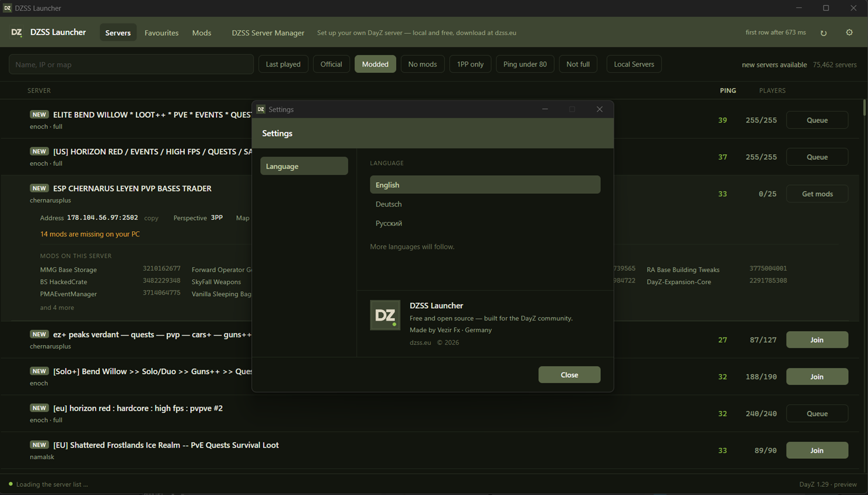
Task: Click the BS HackedCrate mod entry
Action: (64, 282)
